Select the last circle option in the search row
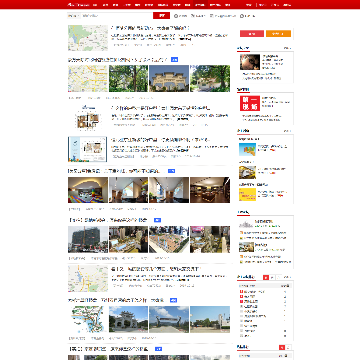 [x=242, y=16]
